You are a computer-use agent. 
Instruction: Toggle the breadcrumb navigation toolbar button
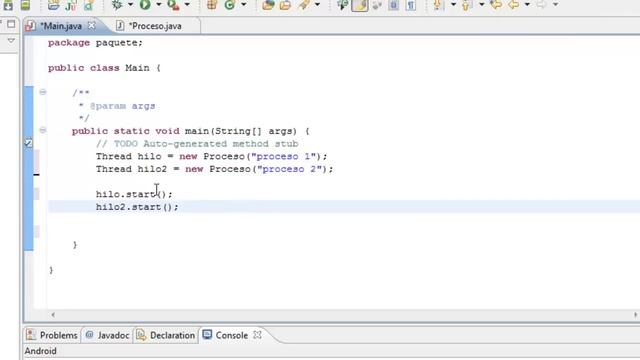coord(342,5)
